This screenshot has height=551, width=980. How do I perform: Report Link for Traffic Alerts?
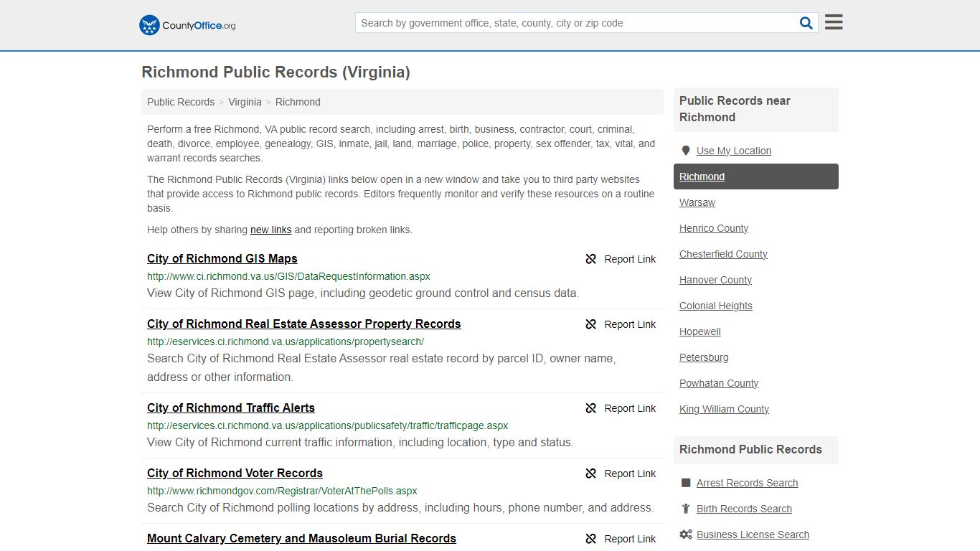coord(630,408)
